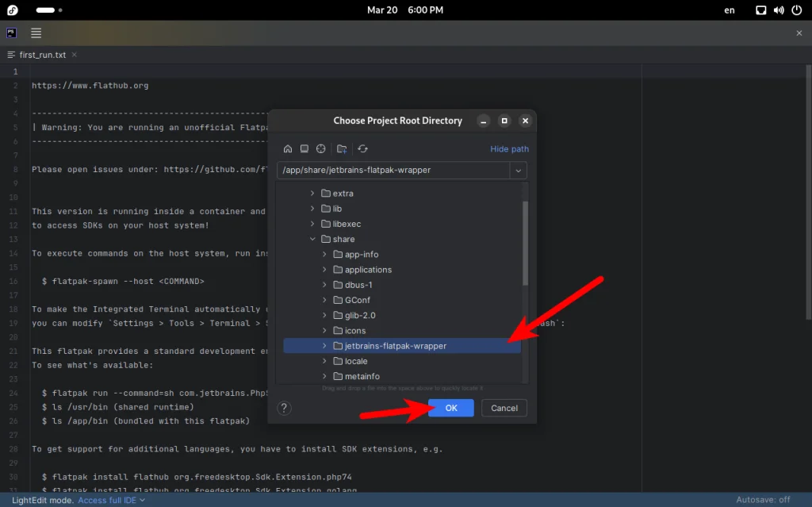Screen dimensions: 812x507
Task: Click the Fedora logo in the top bar
Action: (x=11, y=10)
